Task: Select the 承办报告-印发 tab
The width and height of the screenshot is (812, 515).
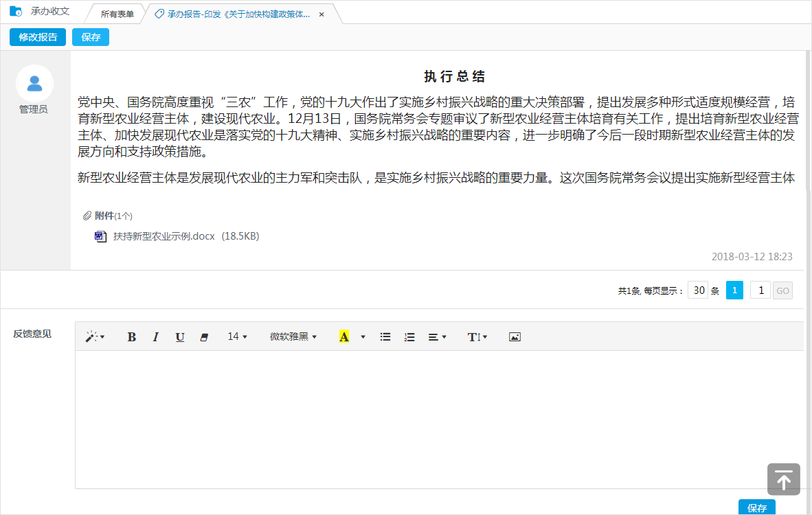Action: 227,13
